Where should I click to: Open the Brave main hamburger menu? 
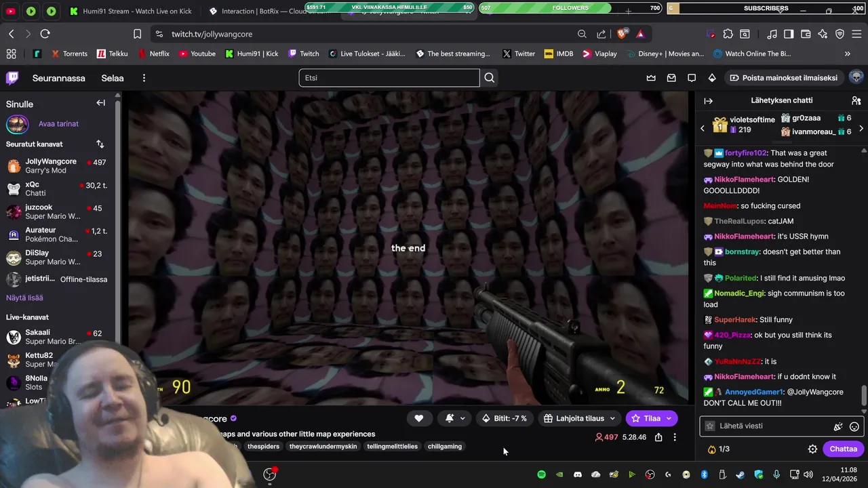click(x=856, y=34)
